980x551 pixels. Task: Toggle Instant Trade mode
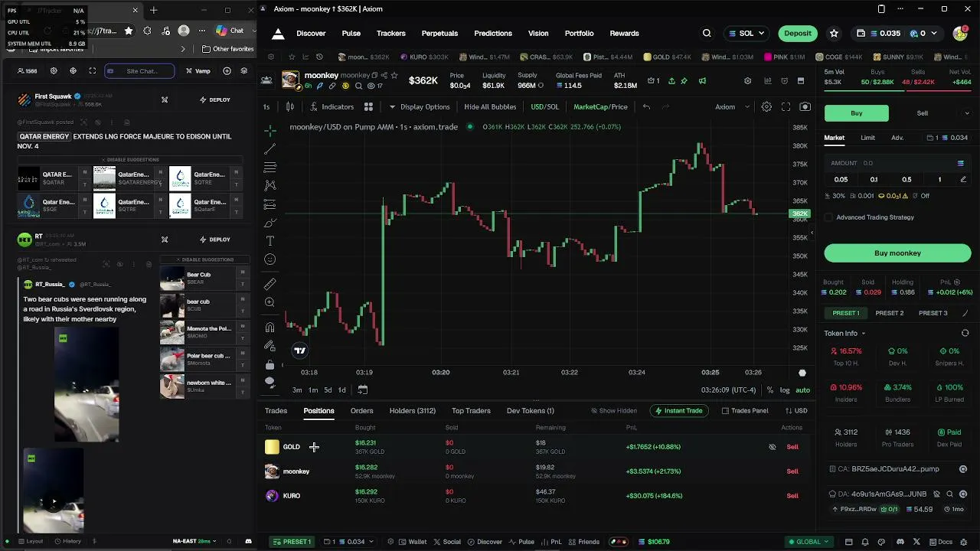click(678, 411)
